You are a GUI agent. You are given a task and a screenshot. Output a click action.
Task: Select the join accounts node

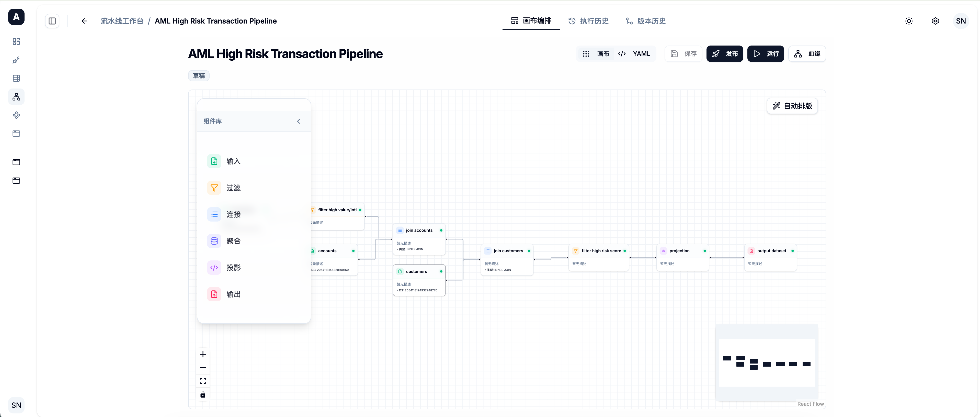(419, 239)
